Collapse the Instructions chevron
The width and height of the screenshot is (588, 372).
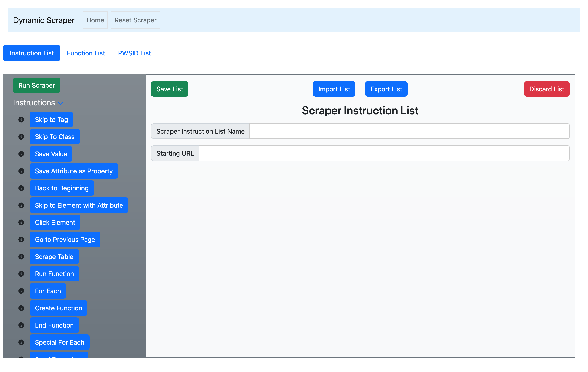tap(61, 103)
